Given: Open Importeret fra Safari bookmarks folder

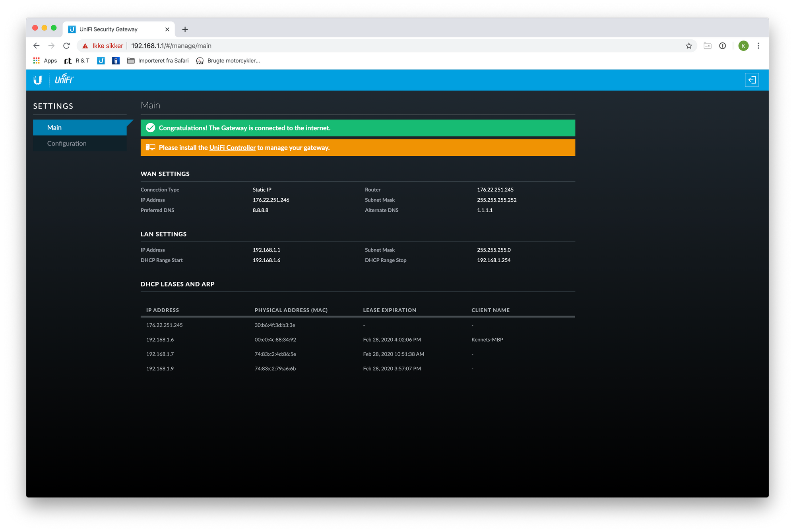Looking at the screenshot, I should (x=158, y=60).
